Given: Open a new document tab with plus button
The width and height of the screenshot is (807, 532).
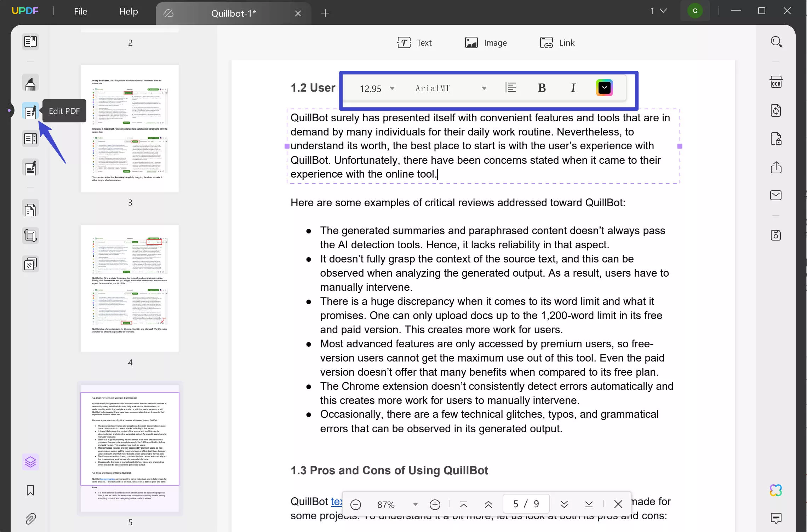Looking at the screenshot, I should pyautogui.click(x=325, y=13).
